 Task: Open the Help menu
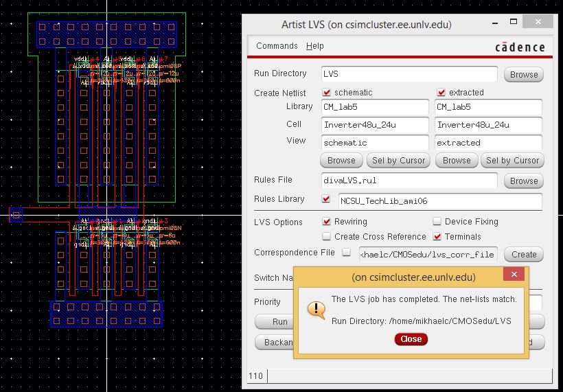(315, 46)
